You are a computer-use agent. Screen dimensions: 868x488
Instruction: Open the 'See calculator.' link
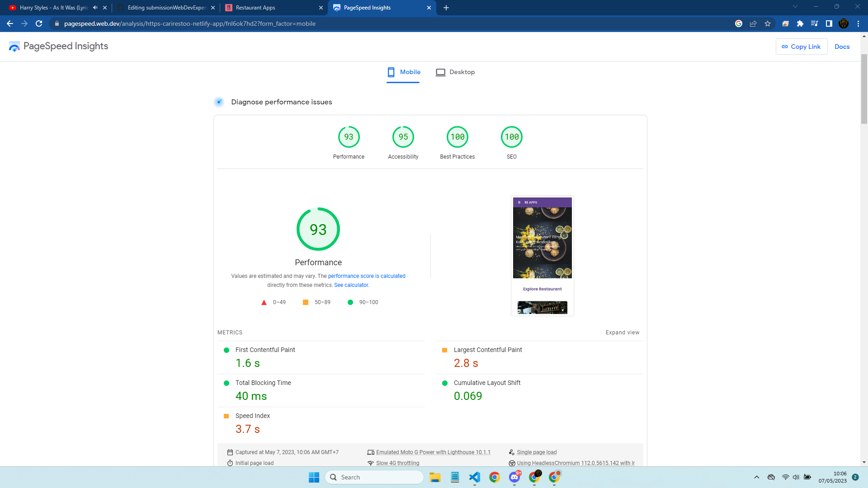point(352,285)
